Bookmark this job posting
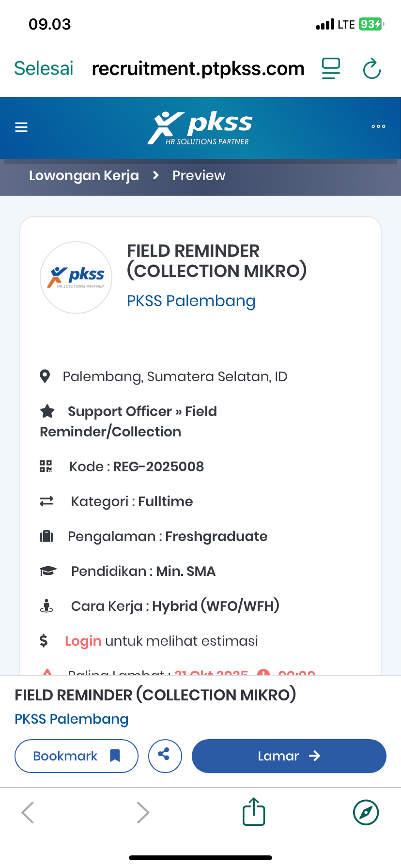Image resolution: width=401 pixels, height=868 pixels. pos(77,756)
